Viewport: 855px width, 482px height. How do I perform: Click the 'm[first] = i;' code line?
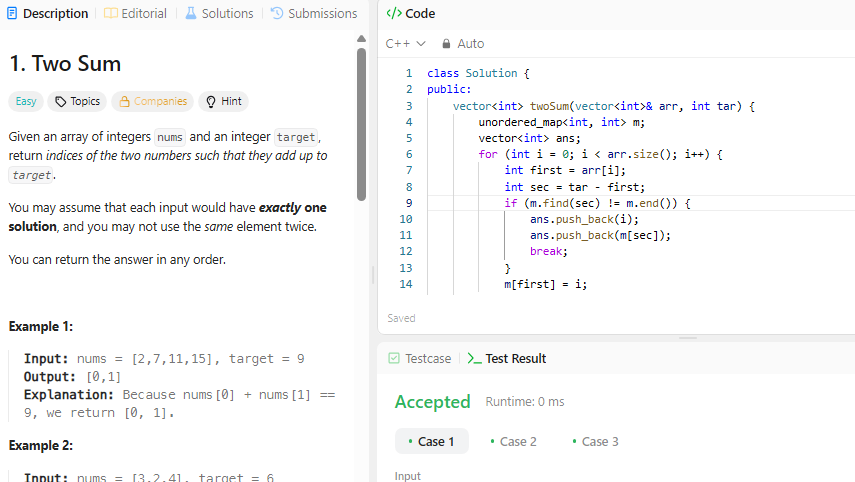point(545,284)
